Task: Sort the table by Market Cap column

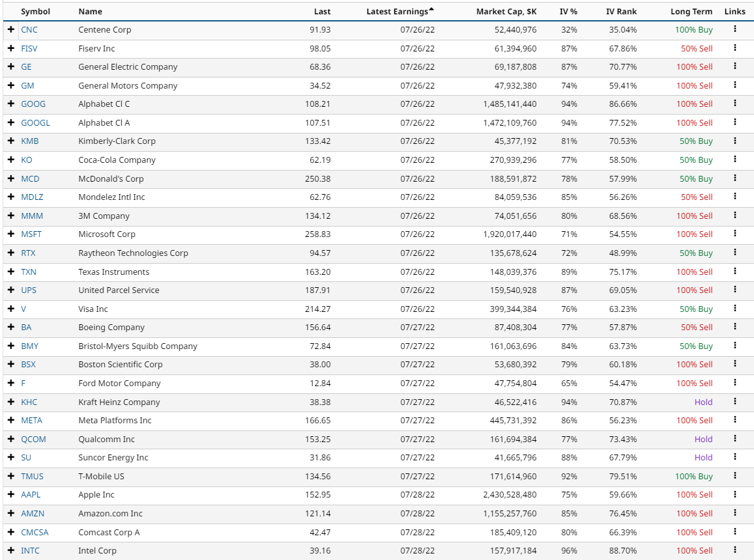Action: 506,11
